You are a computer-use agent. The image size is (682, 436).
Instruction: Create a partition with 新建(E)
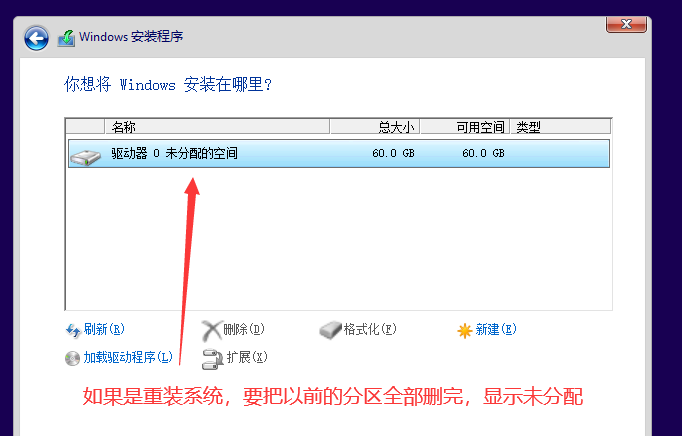point(496,329)
